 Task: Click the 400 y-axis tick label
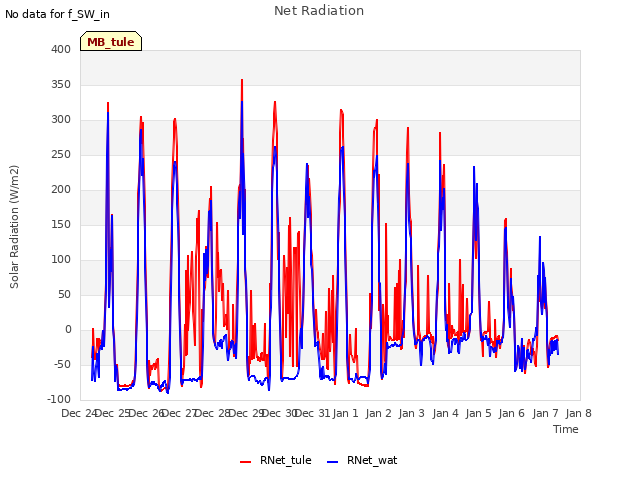tap(61, 49)
